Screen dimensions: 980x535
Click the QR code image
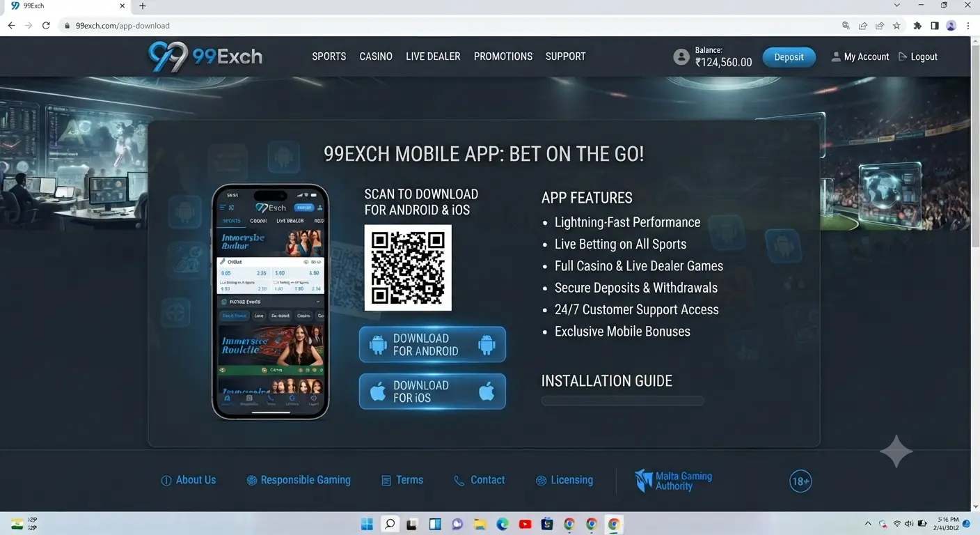(408, 267)
